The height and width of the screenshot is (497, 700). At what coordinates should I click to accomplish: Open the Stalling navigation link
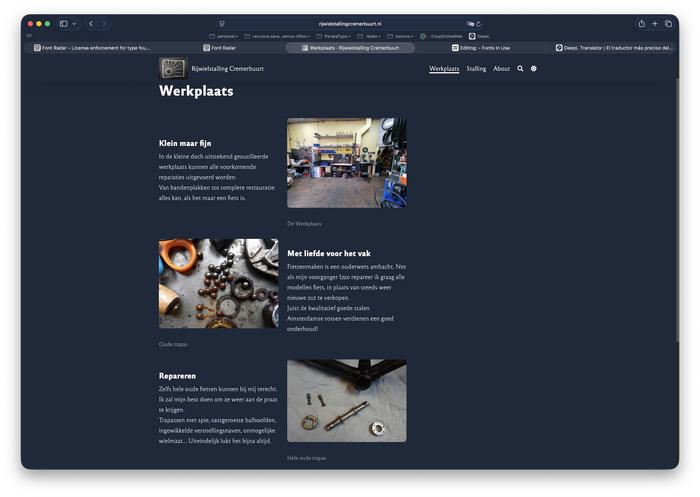coord(476,68)
